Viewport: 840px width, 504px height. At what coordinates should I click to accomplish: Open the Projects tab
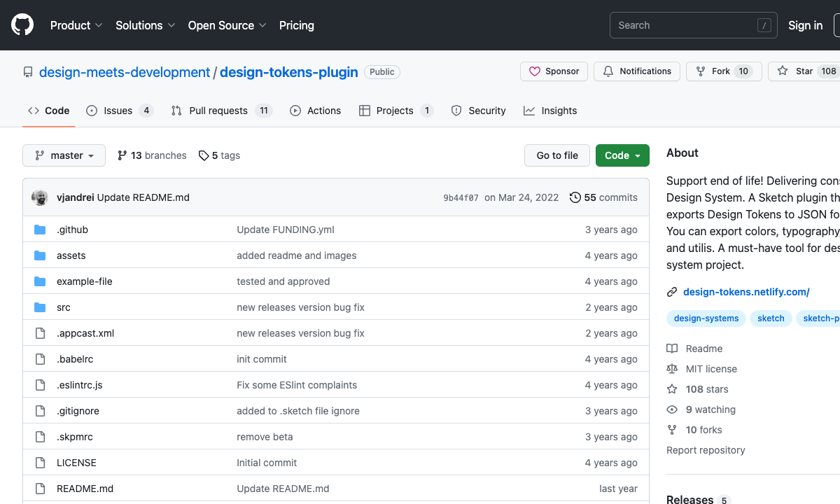[x=395, y=110]
